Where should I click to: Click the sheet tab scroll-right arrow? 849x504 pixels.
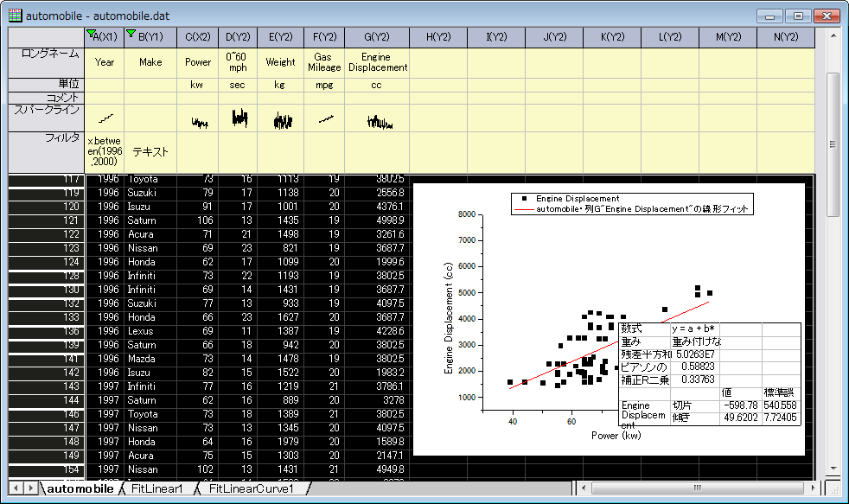(x=30, y=488)
